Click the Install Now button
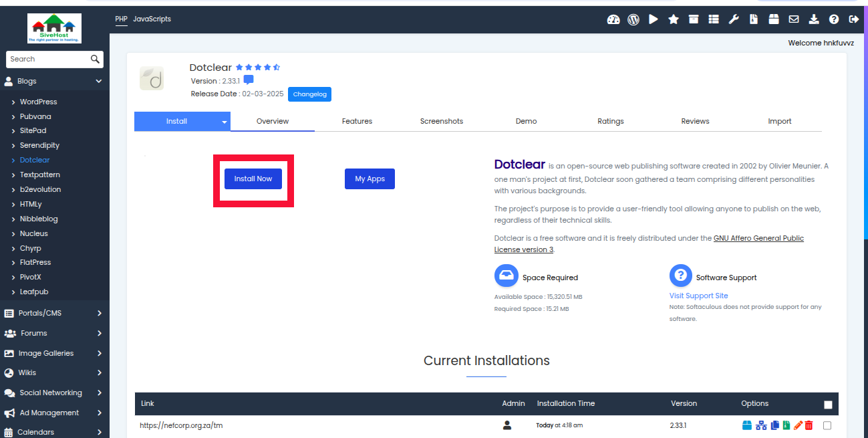Screen dimensions: 868x438 (253, 179)
